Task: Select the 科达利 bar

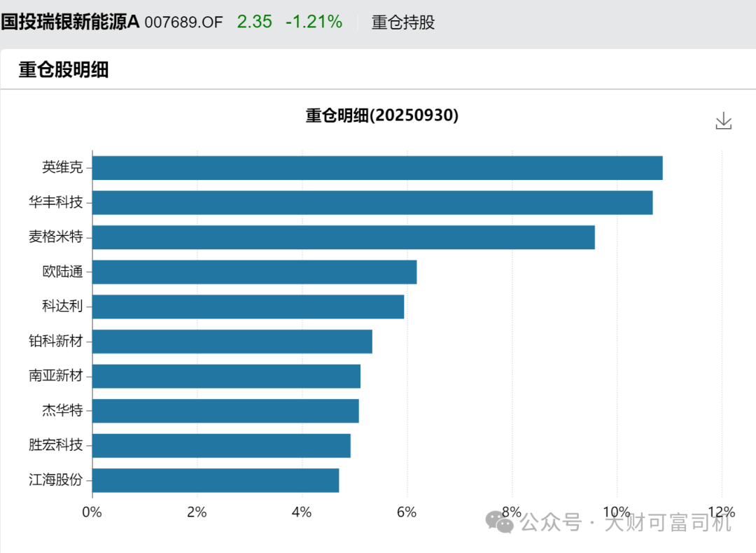Action: 248,307
